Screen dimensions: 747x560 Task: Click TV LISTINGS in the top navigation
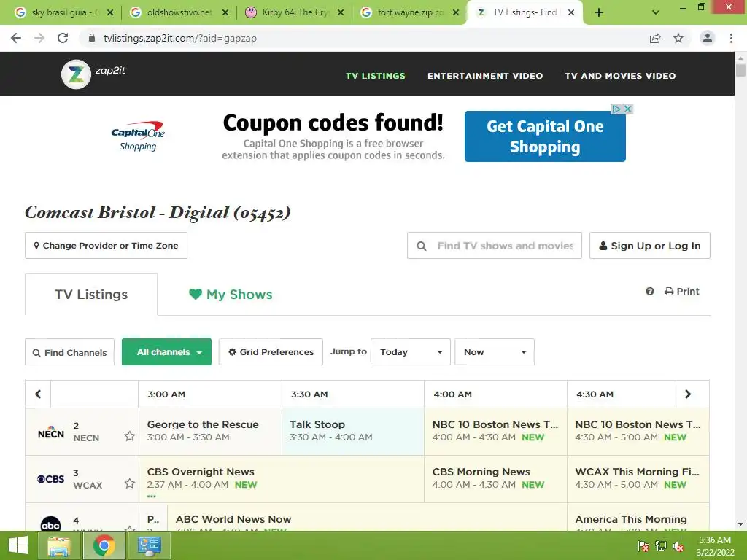coord(376,76)
